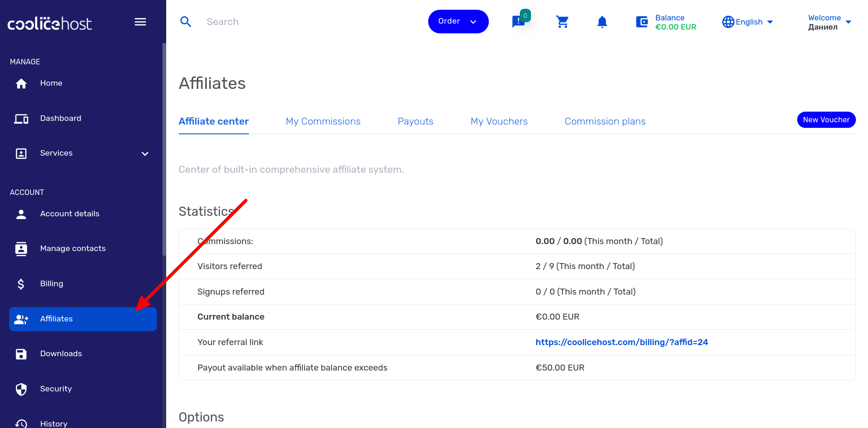Image resolution: width=868 pixels, height=428 pixels.
Task: Click the 'Current balance' row label
Action: [x=231, y=317]
